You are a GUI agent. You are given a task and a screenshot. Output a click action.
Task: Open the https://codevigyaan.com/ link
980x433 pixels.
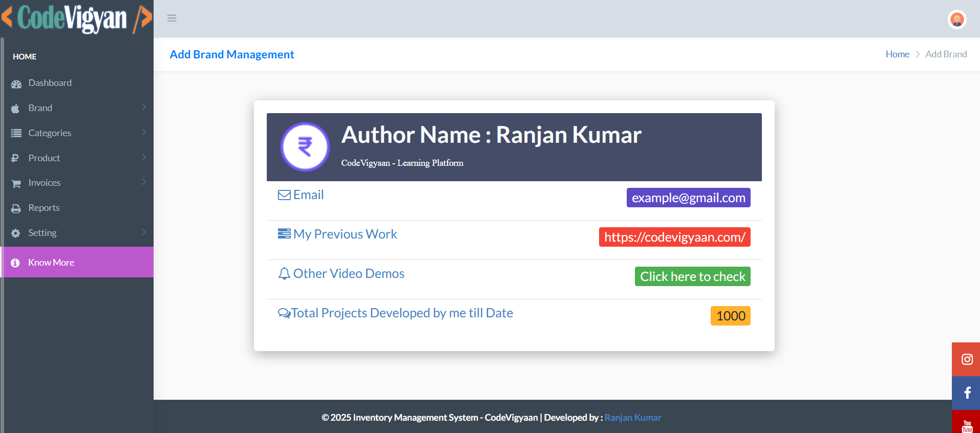(674, 237)
